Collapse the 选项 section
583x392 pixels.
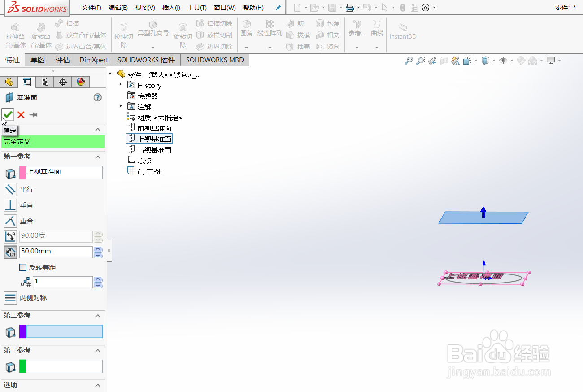pyautogui.click(x=98, y=385)
